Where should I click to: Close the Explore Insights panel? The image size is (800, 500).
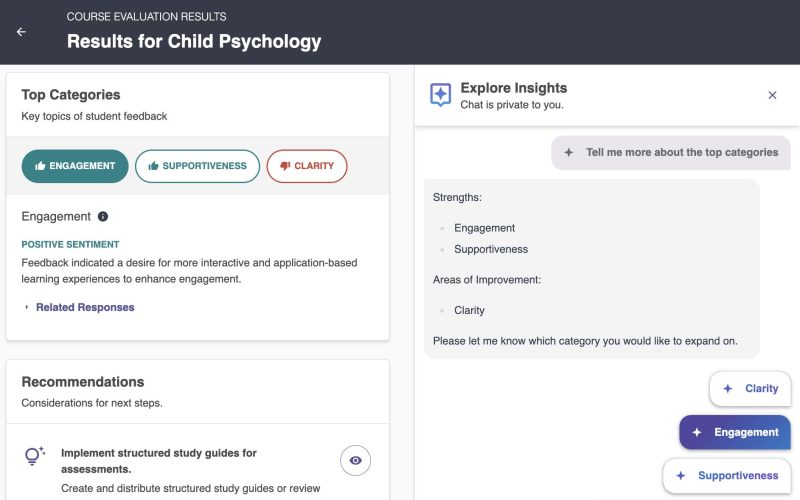(772, 95)
